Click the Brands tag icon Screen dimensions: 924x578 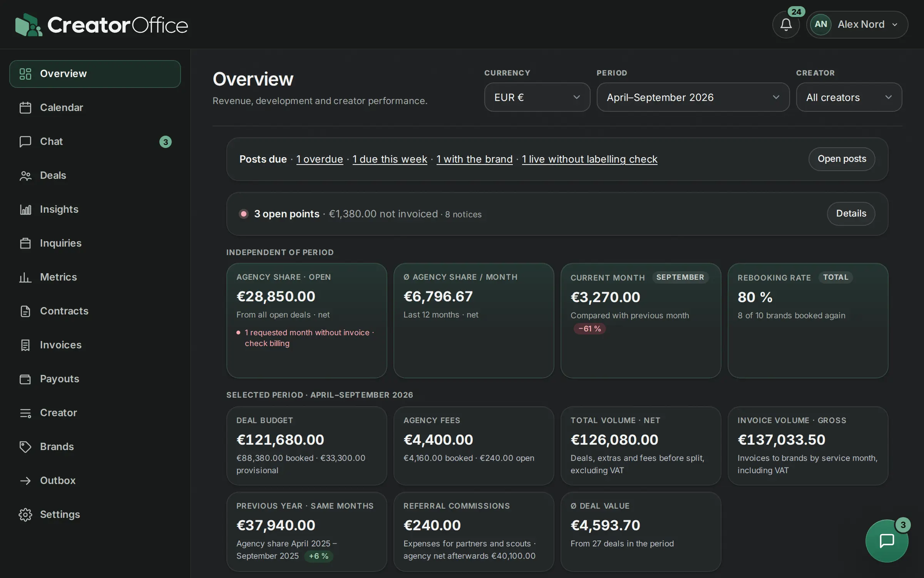pos(25,447)
